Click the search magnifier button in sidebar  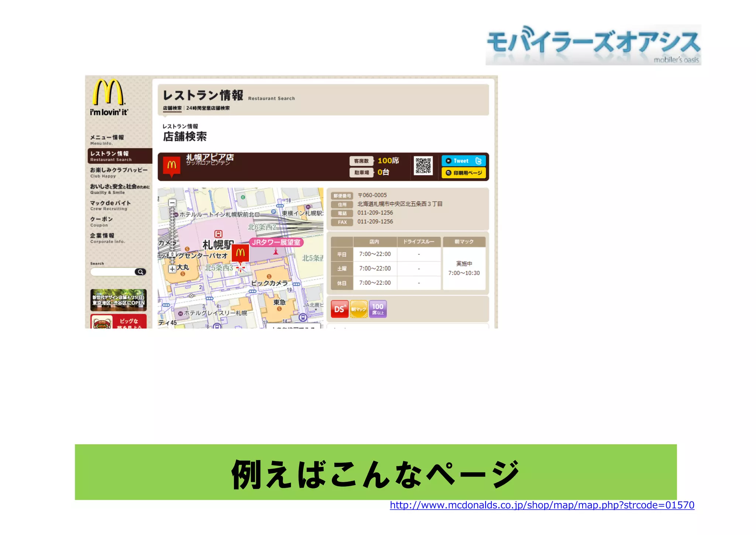pos(140,272)
